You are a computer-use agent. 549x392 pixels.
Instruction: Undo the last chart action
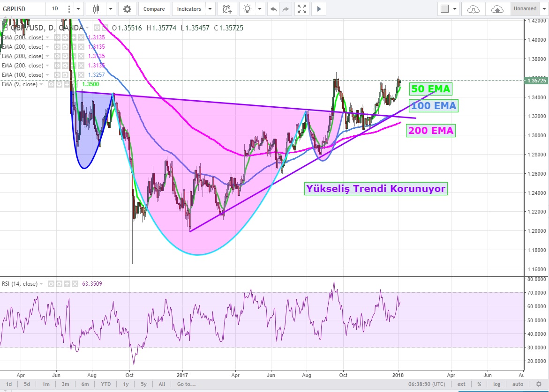point(273,9)
